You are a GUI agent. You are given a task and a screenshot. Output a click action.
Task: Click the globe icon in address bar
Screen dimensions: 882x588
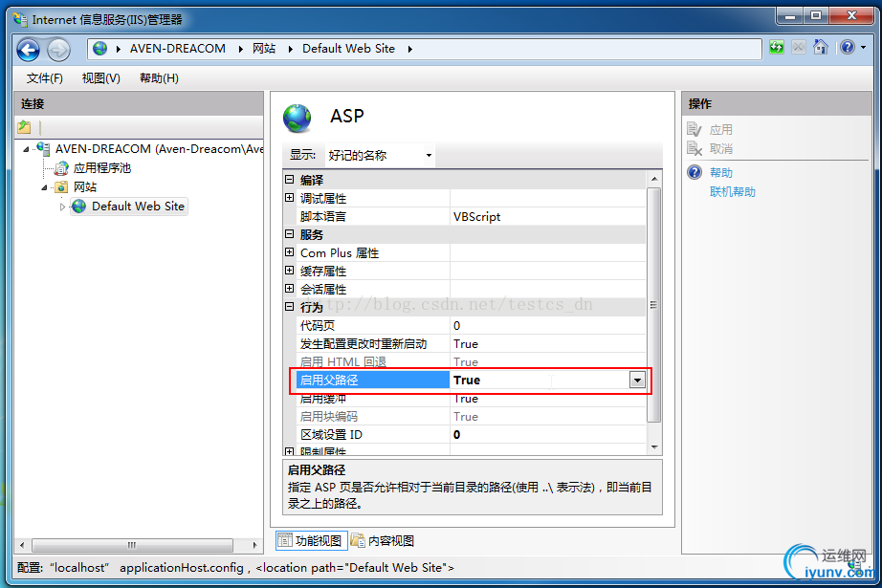point(100,49)
